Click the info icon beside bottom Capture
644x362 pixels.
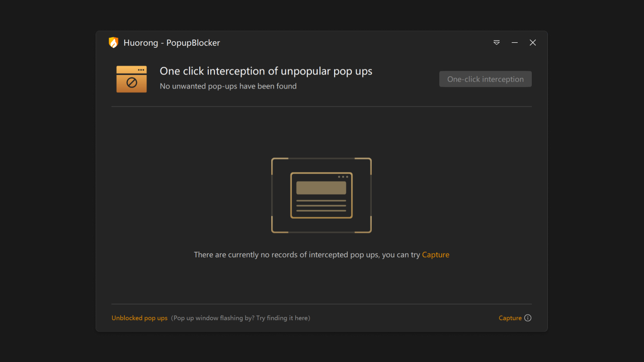[x=527, y=318]
